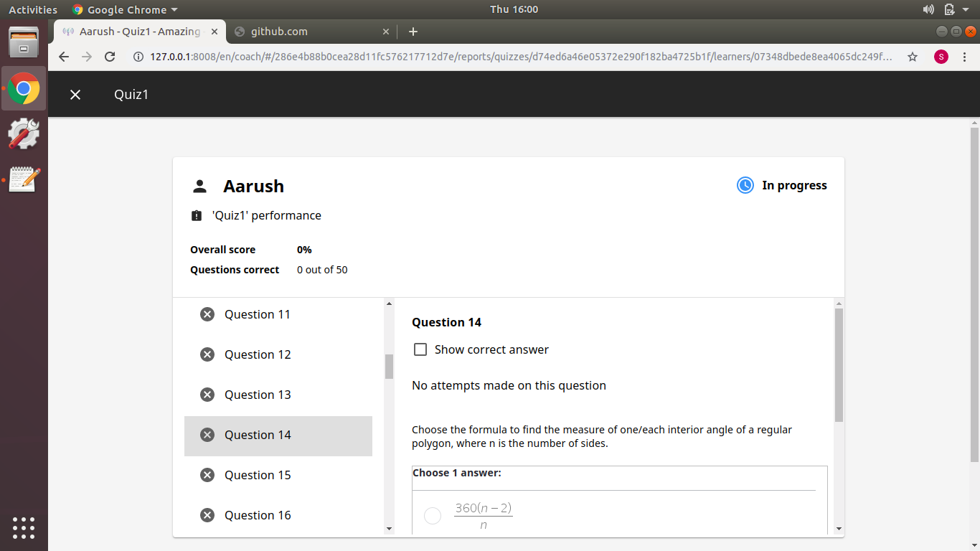The height and width of the screenshot is (551, 980).
Task: Open a new tab with plus button
Action: tap(413, 32)
